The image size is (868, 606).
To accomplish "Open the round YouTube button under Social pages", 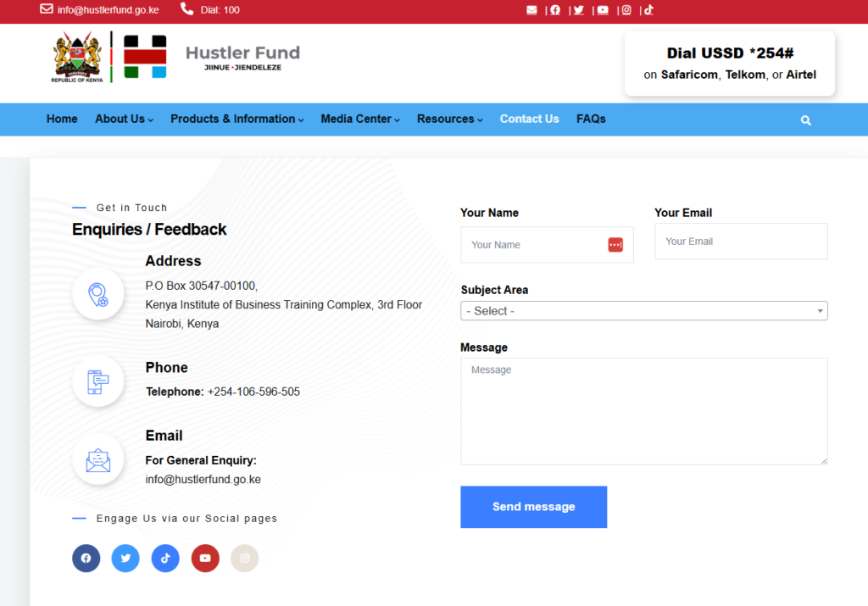I will coord(205,558).
